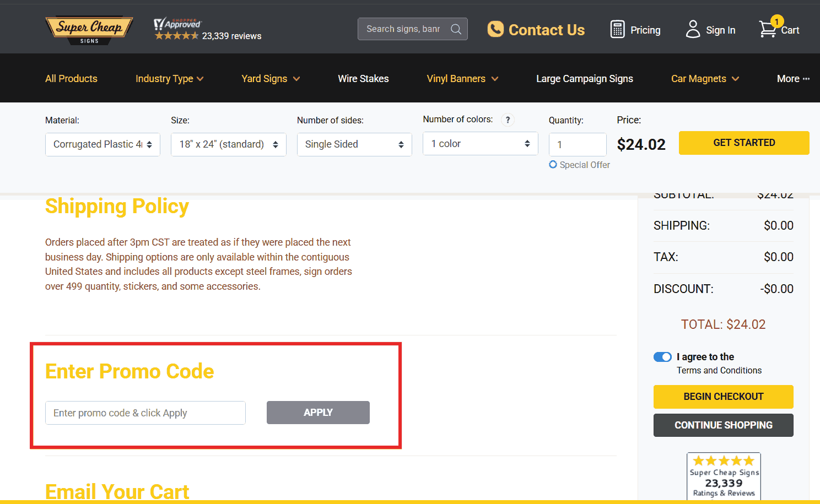Click the Super Cheap Signs logo

click(89, 30)
